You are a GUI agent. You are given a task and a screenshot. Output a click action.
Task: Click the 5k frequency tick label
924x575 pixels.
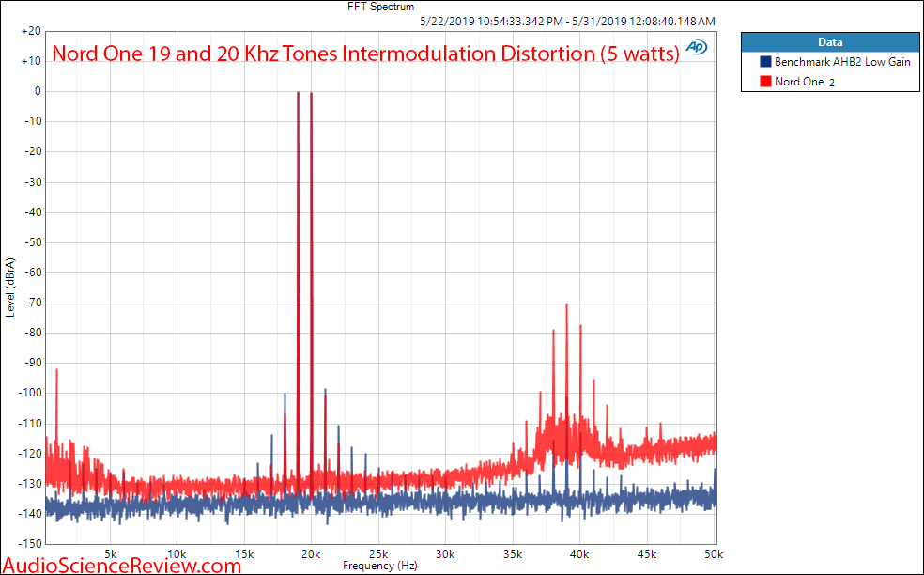tap(110, 554)
